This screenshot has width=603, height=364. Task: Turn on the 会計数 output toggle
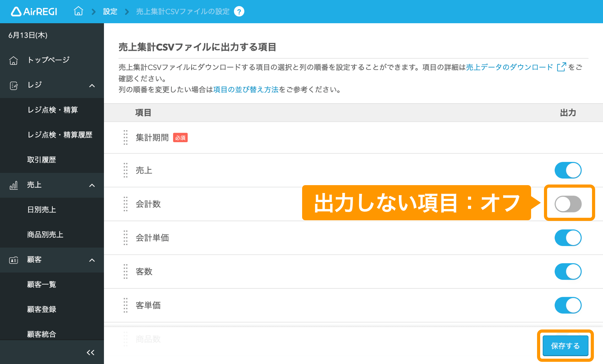(568, 204)
